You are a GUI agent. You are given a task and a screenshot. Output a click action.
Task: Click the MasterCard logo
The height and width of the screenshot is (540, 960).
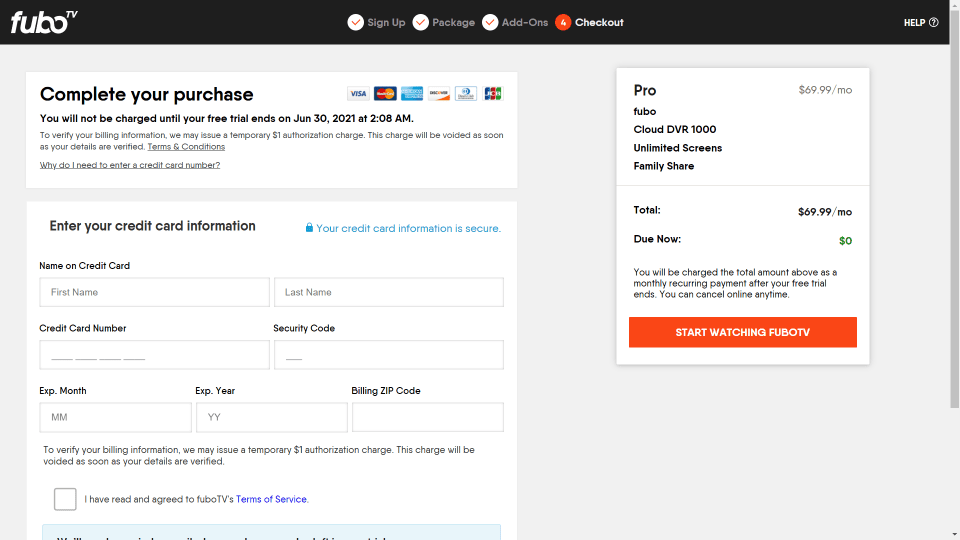(x=385, y=94)
